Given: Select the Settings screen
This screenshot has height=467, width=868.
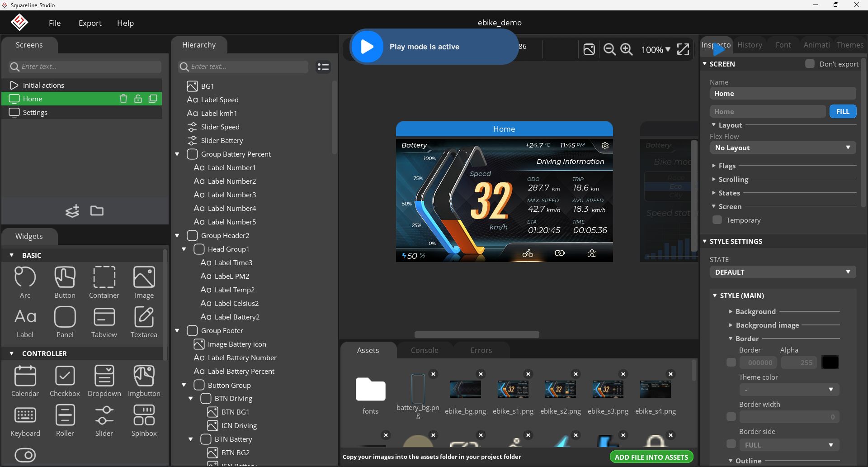Looking at the screenshot, I should (82, 112).
